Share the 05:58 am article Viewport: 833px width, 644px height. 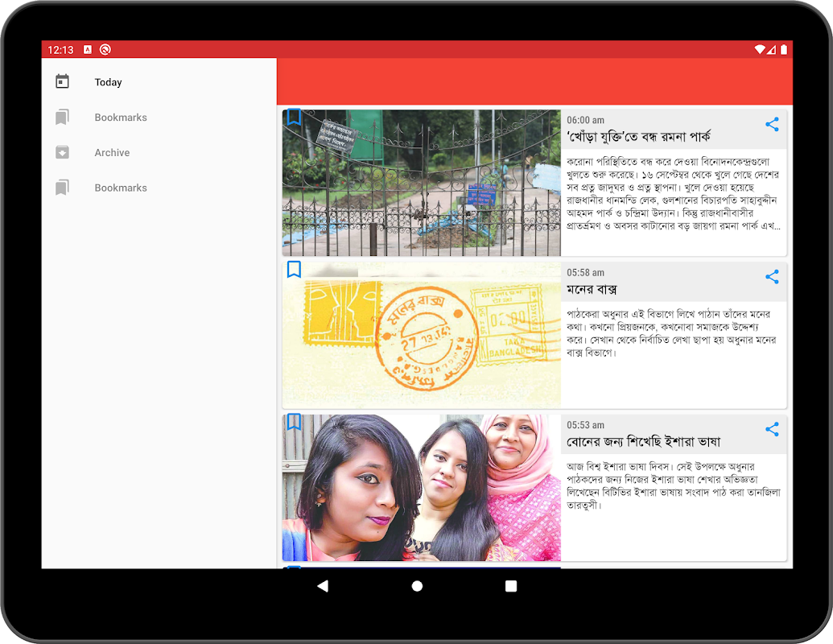(772, 277)
